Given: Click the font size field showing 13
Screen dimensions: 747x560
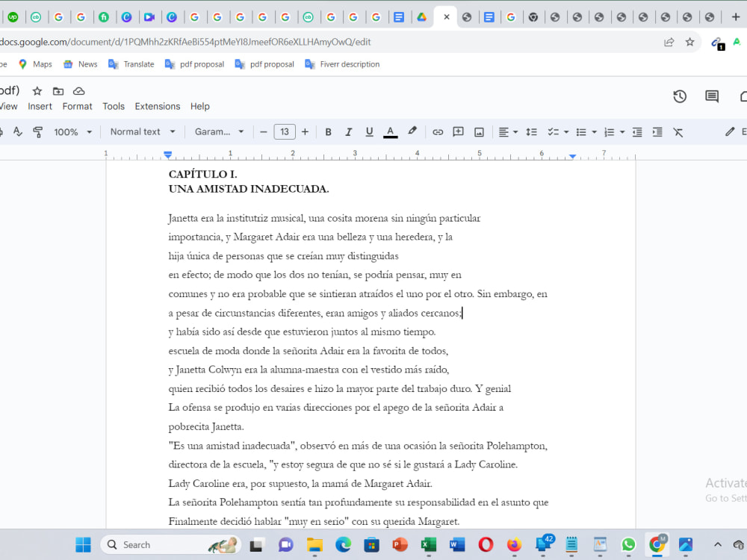Looking at the screenshot, I should coord(285,132).
